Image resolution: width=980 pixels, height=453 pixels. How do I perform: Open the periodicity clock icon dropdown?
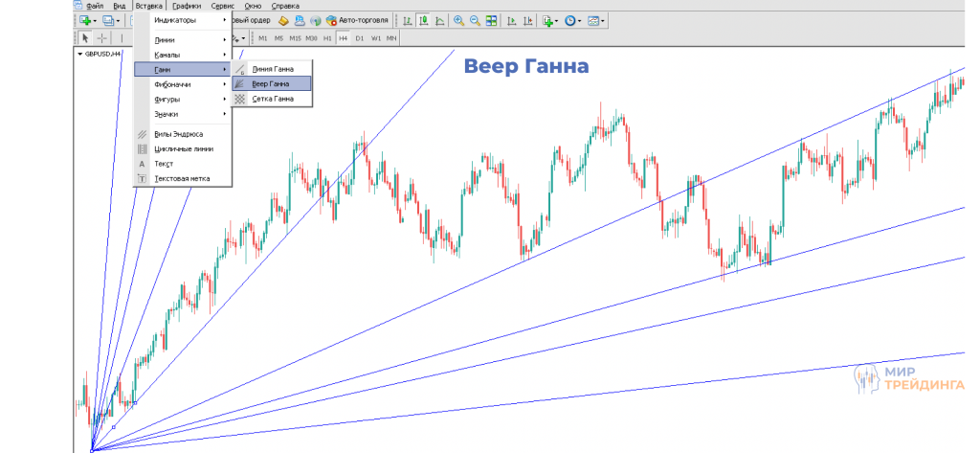pos(573,20)
